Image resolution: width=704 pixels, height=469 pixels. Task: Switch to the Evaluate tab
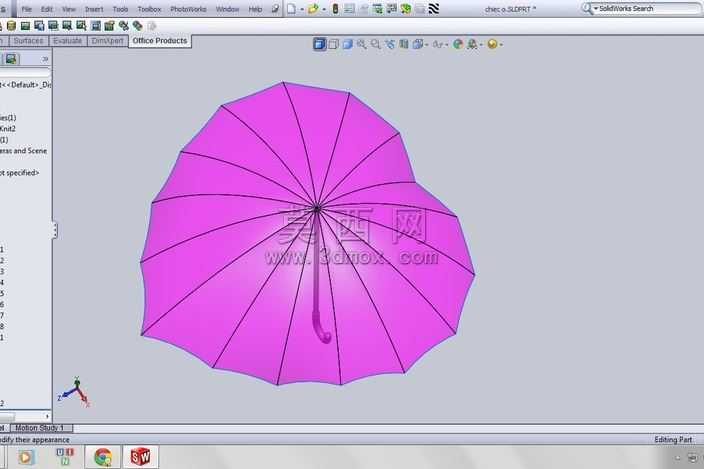coord(67,41)
